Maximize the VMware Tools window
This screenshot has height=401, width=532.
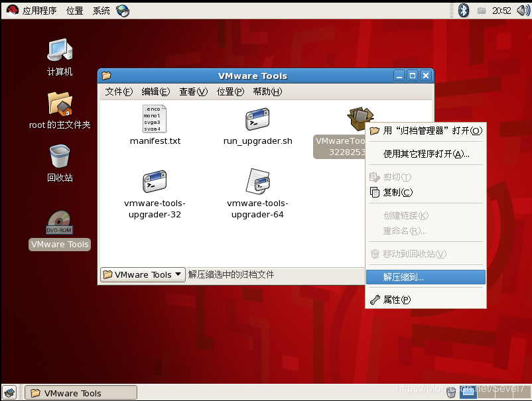pyautogui.click(x=413, y=76)
